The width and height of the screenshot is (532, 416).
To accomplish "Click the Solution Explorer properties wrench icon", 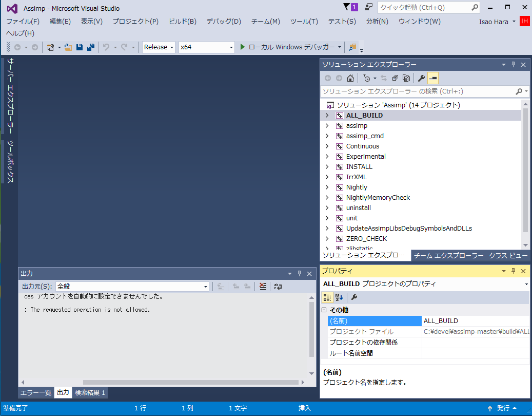I will click(421, 79).
